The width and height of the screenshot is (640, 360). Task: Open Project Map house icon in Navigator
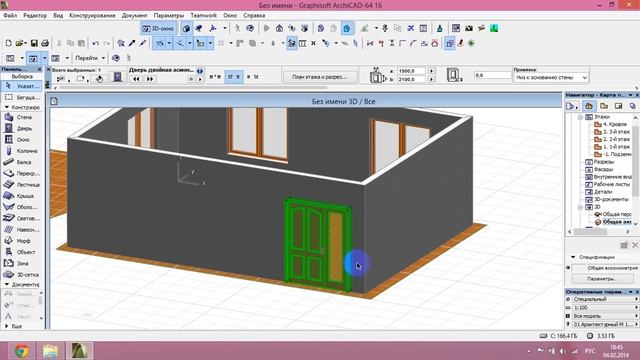click(589, 106)
